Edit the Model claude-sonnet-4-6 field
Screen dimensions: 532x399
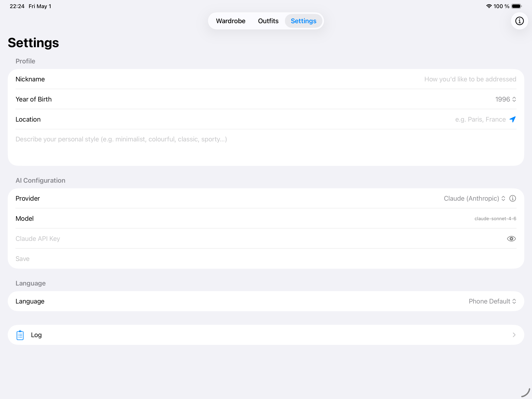495,219
